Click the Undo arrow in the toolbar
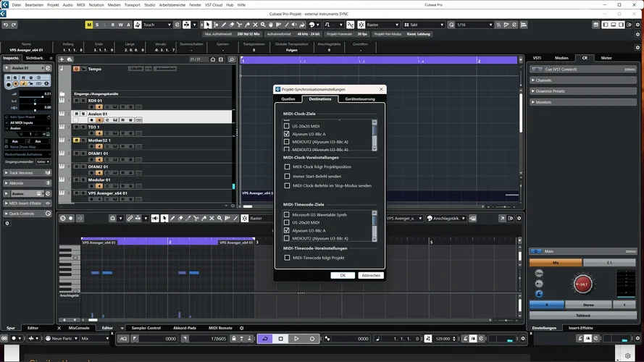The height and width of the screenshot is (362, 644). click(5, 25)
